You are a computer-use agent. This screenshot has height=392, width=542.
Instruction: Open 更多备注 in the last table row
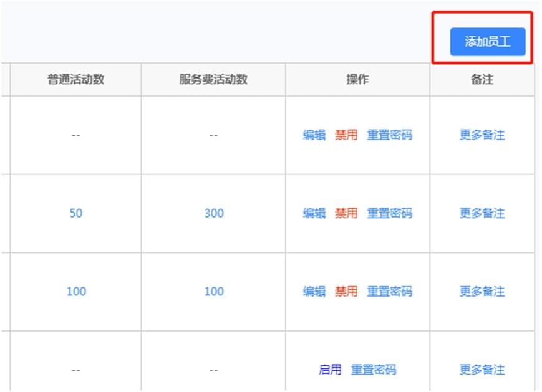click(x=482, y=370)
